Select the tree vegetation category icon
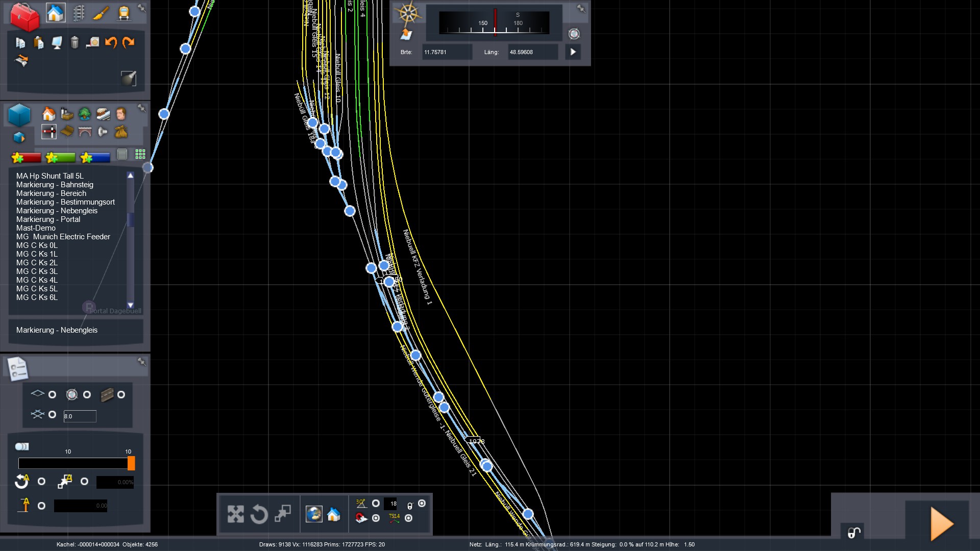The image size is (980, 551). point(85,113)
